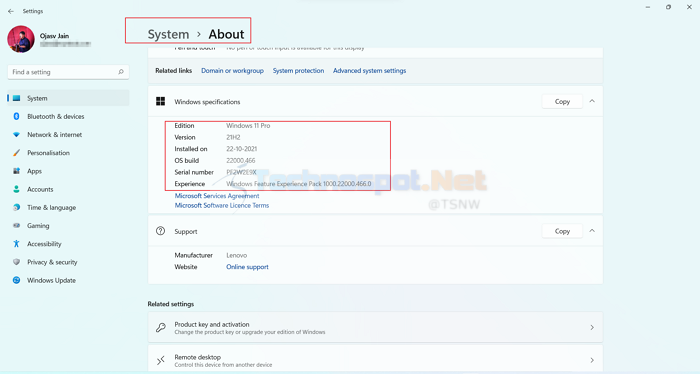Open Microsoft Software Licence Terms

click(x=222, y=206)
